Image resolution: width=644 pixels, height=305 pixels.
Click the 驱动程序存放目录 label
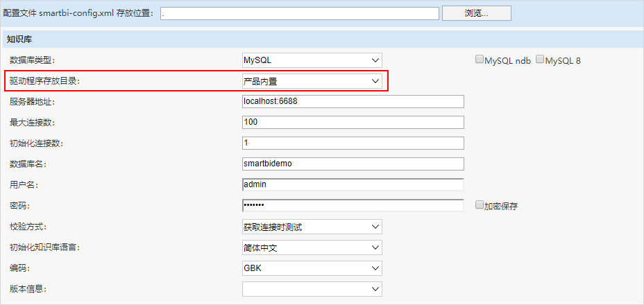click(44, 81)
